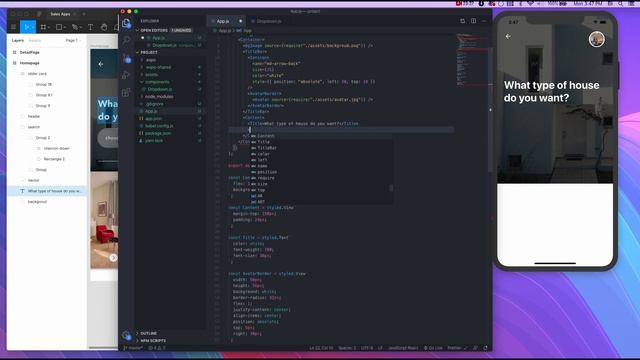Screen dimensions: 640x360
Task: Select the Rectangle shape tool in Figma
Action: coord(60,27)
